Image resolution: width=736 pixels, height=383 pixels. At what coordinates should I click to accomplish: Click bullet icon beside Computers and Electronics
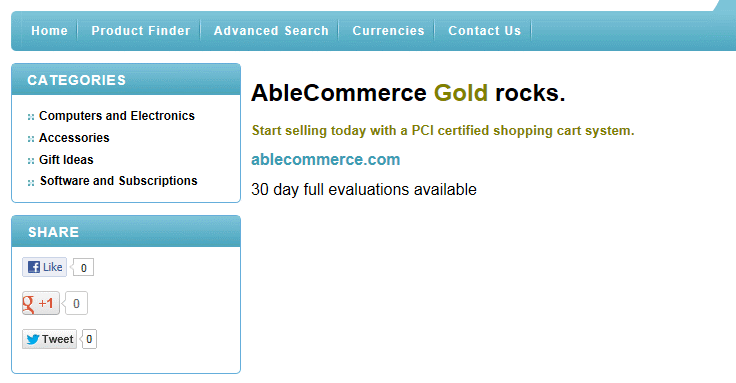tap(31, 116)
